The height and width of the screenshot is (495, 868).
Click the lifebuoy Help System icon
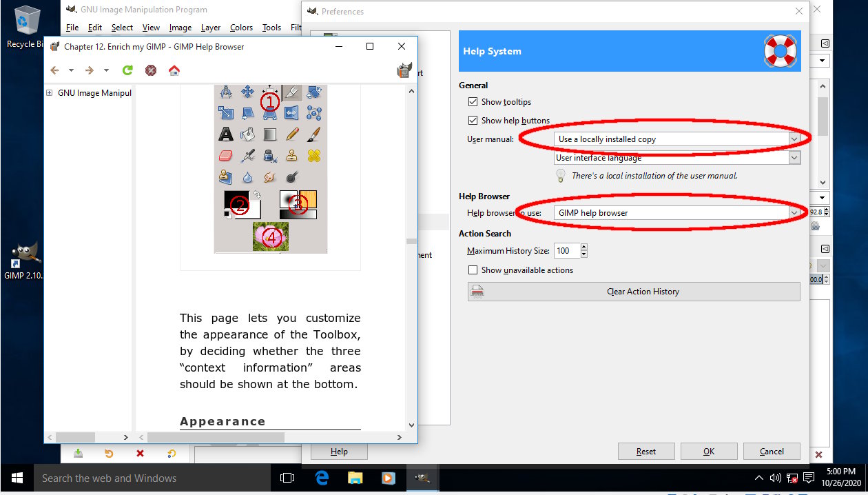pyautogui.click(x=781, y=51)
